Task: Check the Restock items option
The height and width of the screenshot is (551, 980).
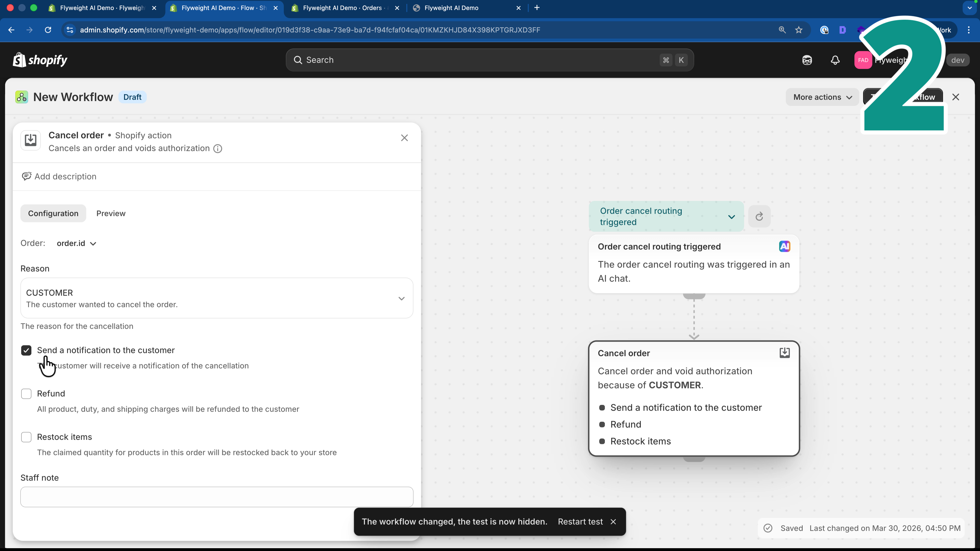Action: pos(26,437)
